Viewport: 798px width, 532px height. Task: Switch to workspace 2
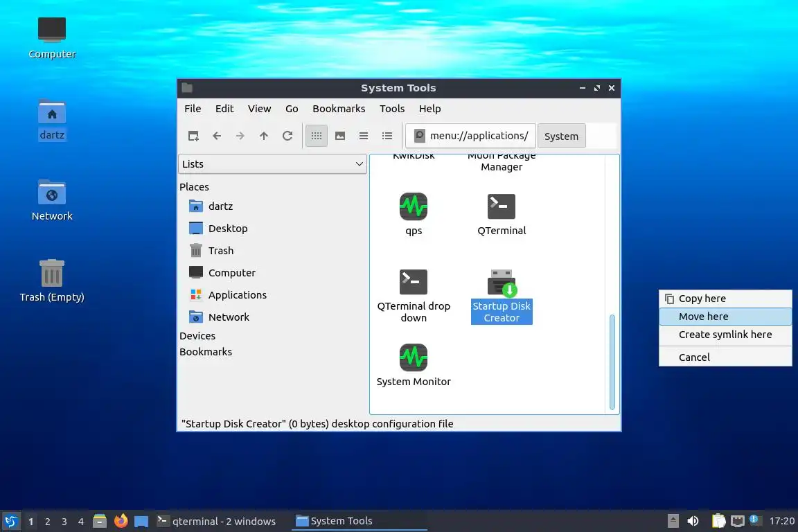(x=47, y=522)
